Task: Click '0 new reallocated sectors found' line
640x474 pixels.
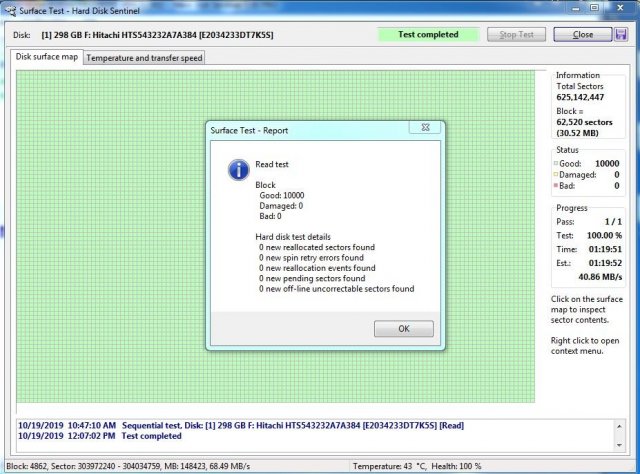Action: pos(317,247)
